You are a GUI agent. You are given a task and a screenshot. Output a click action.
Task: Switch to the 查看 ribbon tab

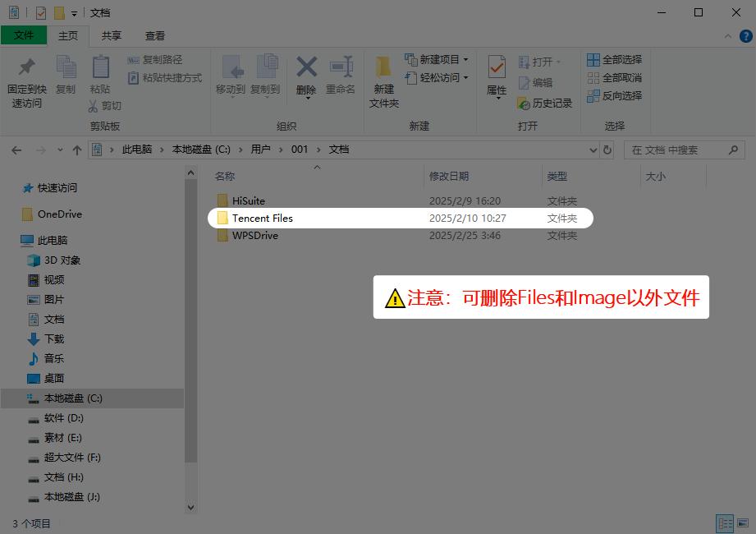tap(154, 36)
